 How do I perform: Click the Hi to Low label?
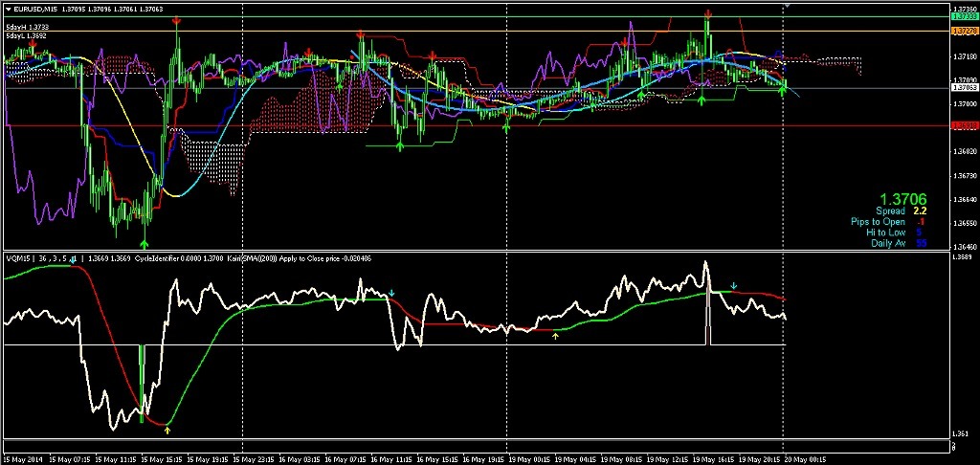[885, 232]
